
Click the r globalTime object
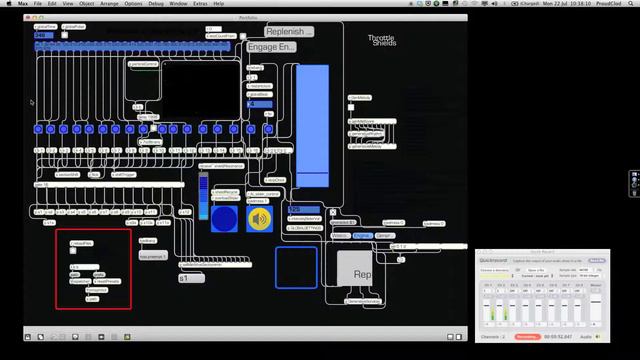coord(45,27)
